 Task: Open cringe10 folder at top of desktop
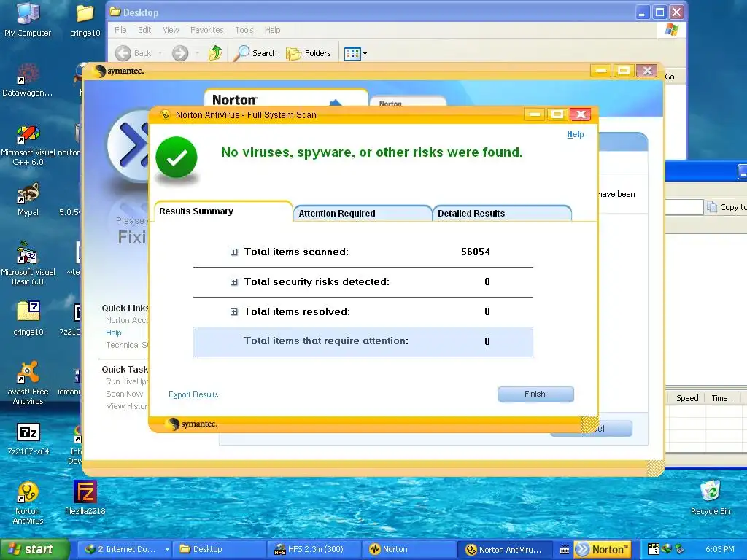coord(85,20)
